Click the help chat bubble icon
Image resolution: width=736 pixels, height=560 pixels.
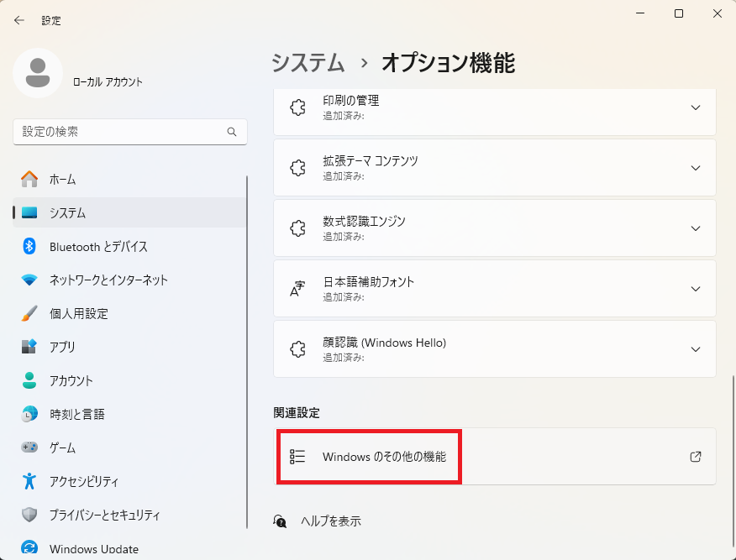(280, 521)
